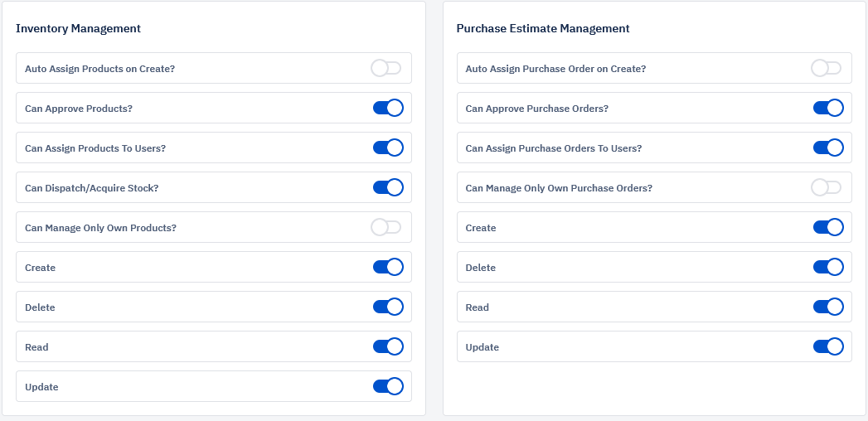The image size is (868, 421).
Task: Turn off Purchase Estimate Delete permission toggle
Action: click(x=828, y=267)
